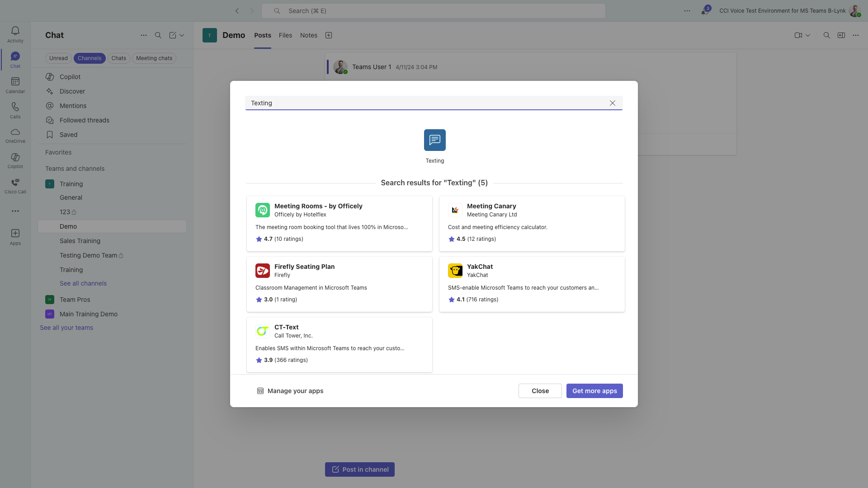868x488 pixels.
Task: Open the Calendar view
Action: 15,84
